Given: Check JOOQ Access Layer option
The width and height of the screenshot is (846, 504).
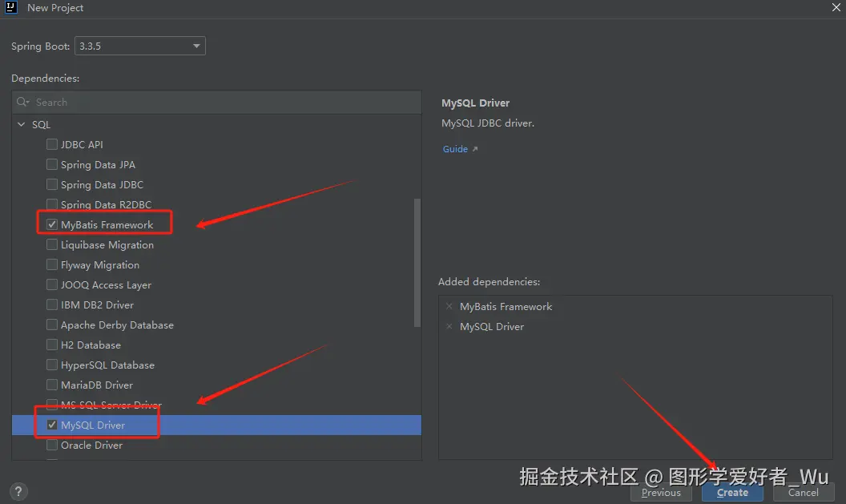Looking at the screenshot, I should pos(52,284).
